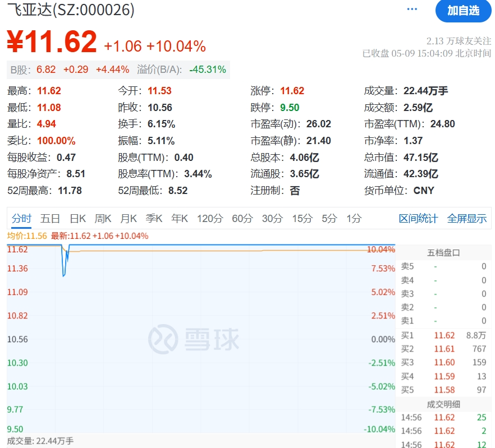Viewport: 495px width, 448px height.
Task: Click the 买5 bid row at 11.58
Action: (443, 390)
